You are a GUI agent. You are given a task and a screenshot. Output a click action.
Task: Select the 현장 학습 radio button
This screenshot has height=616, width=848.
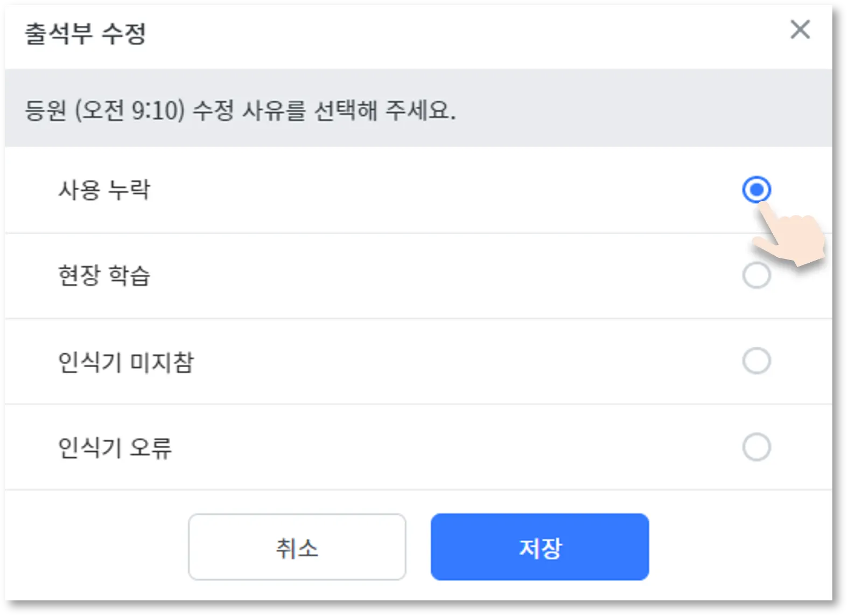[x=756, y=275]
